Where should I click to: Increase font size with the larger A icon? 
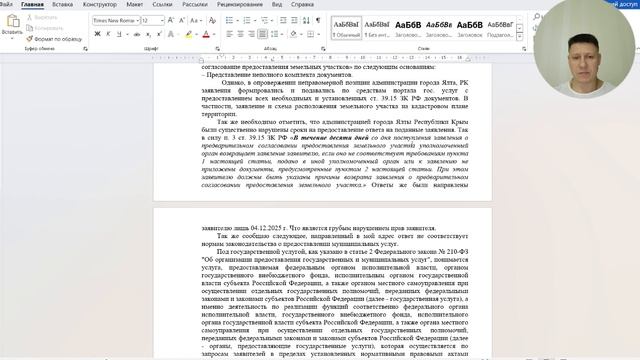coord(171,20)
